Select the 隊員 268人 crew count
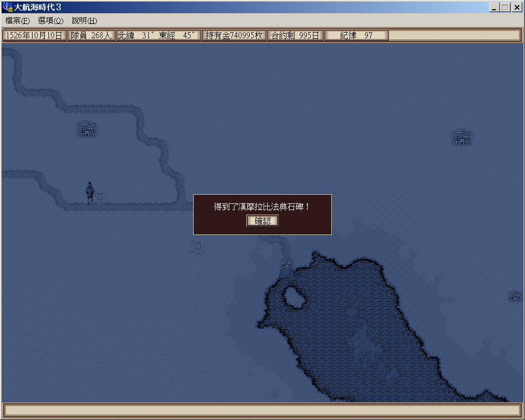This screenshot has width=525, height=420. [91, 36]
